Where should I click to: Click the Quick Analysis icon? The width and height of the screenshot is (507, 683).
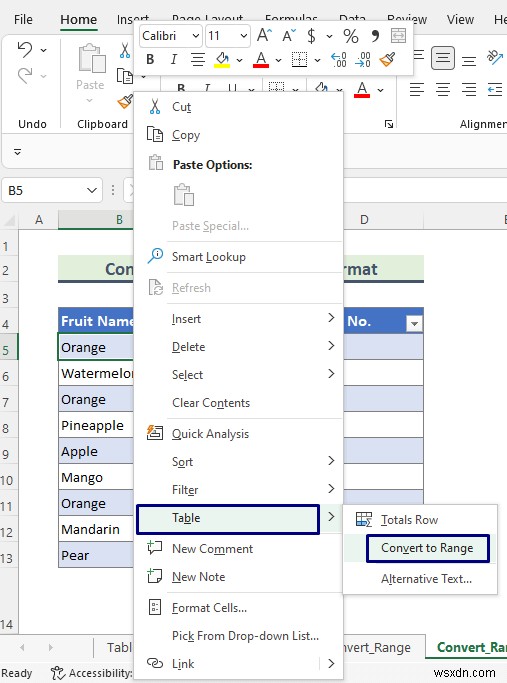(x=155, y=433)
